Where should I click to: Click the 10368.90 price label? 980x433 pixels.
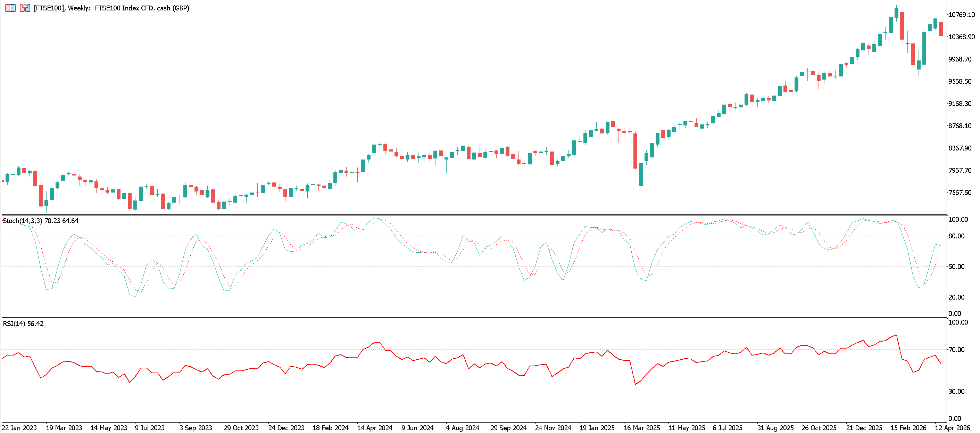pyautogui.click(x=961, y=37)
